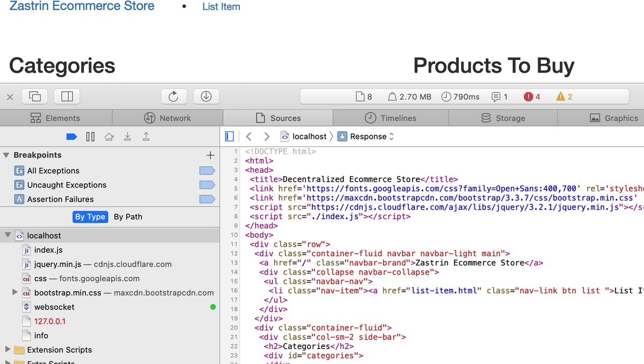Select the Extension Scripts folder row
This screenshot has height=364, width=644.
[x=109, y=350]
